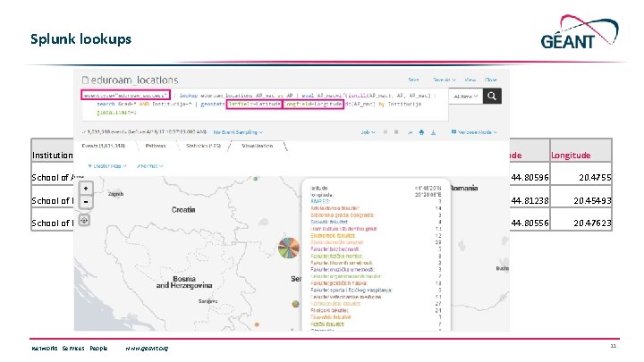Print the search results
The width and height of the screenshot is (644, 362).
point(421,132)
